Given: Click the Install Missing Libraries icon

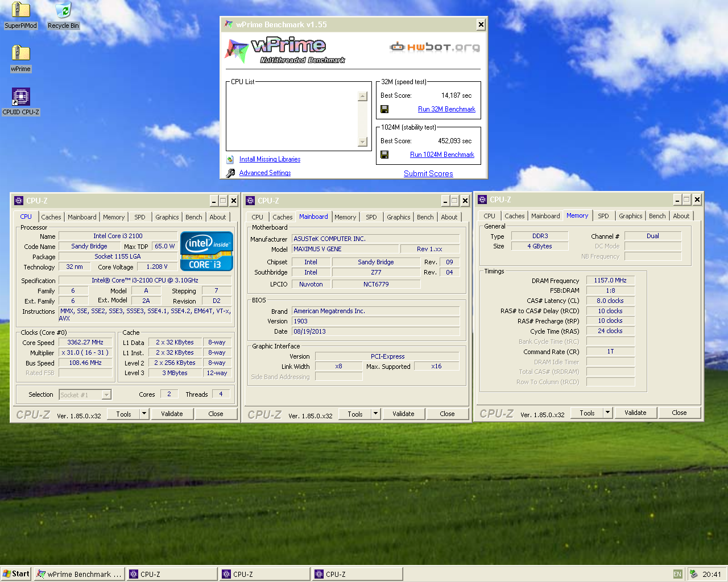Looking at the screenshot, I should click(230, 160).
